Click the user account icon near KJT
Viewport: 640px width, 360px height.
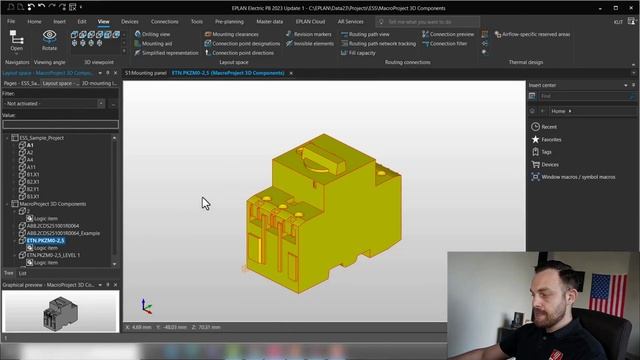(x=631, y=21)
